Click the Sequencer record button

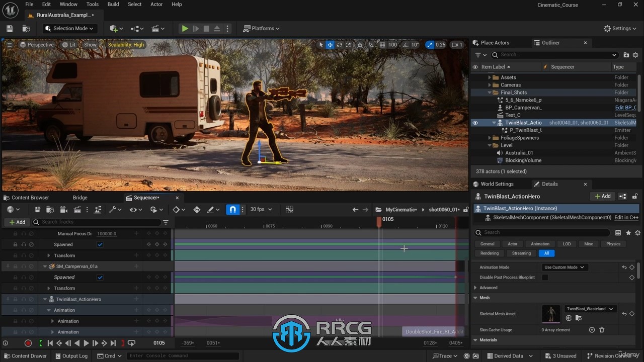(x=28, y=343)
